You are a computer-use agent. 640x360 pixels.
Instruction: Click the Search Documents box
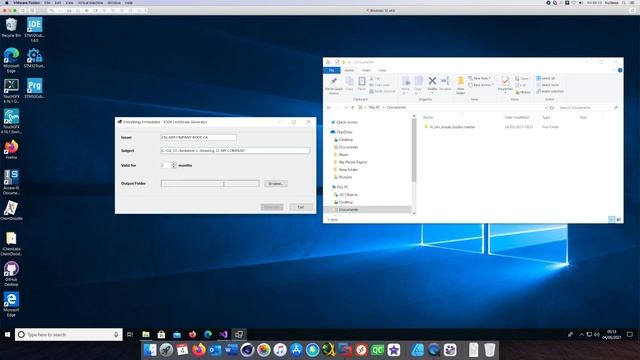click(588, 108)
